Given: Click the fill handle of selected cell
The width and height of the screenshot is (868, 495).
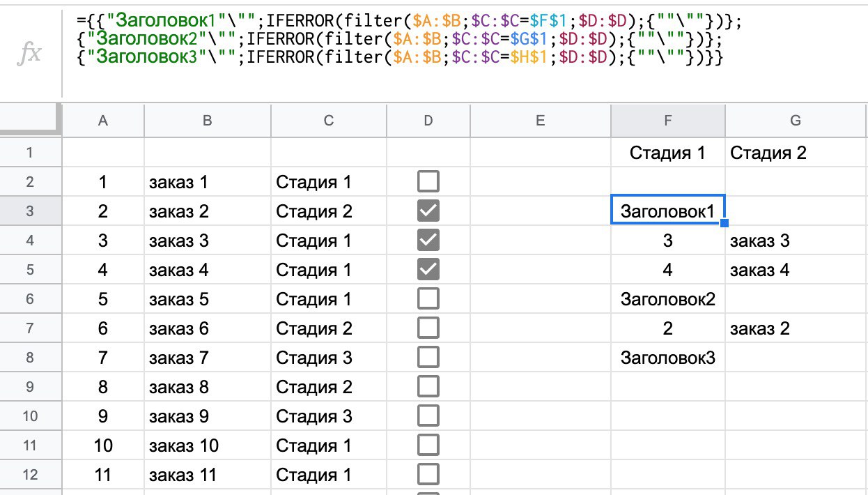Looking at the screenshot, I should [725, 223].
